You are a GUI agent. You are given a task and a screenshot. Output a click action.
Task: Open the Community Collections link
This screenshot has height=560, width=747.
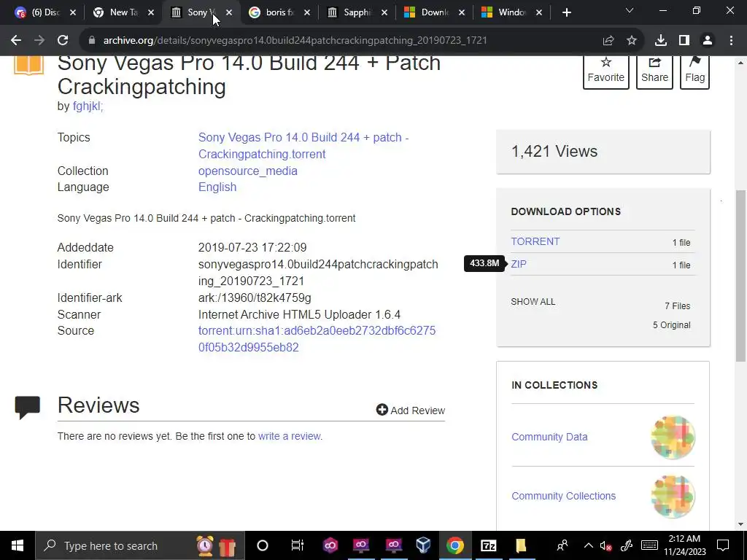564,496
